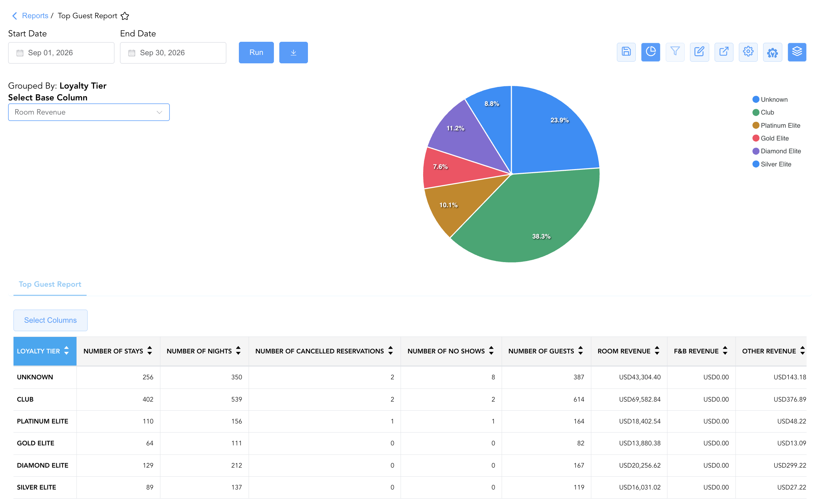Sort by Loyalty Tier column arrows
Screen dimensions: 816x504
click(66, 350)
